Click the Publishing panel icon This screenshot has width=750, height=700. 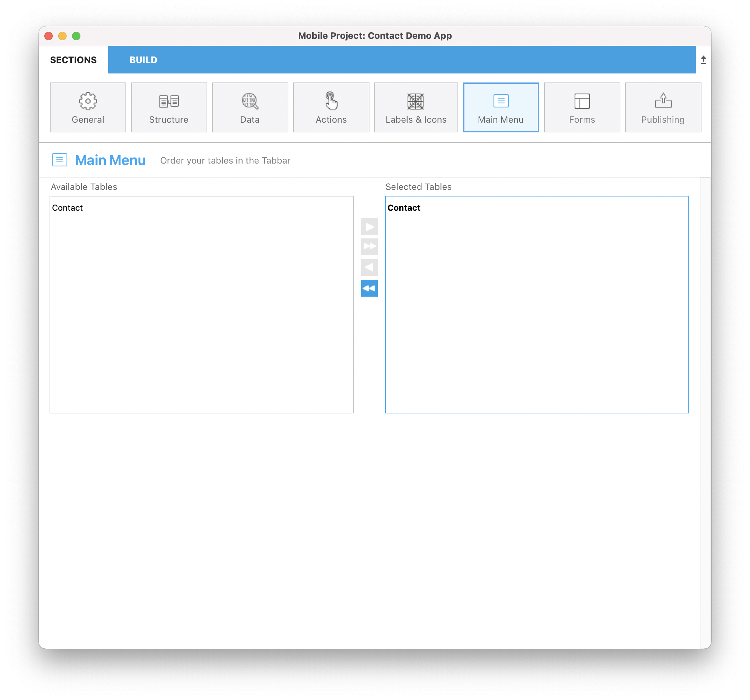(x=663, y=107)
